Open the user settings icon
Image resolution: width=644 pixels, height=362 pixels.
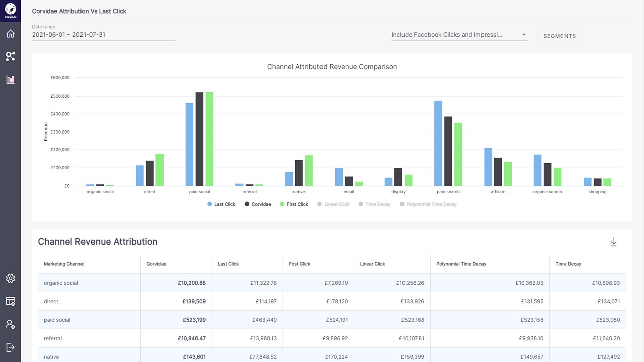[x=10, y=324]
